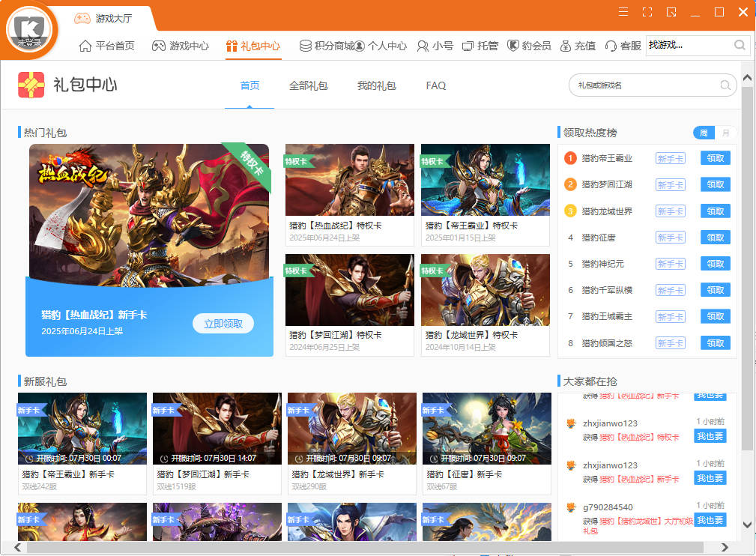
Task: Click right arrow of horizontal scrollbar
Action: click(725, 547)
